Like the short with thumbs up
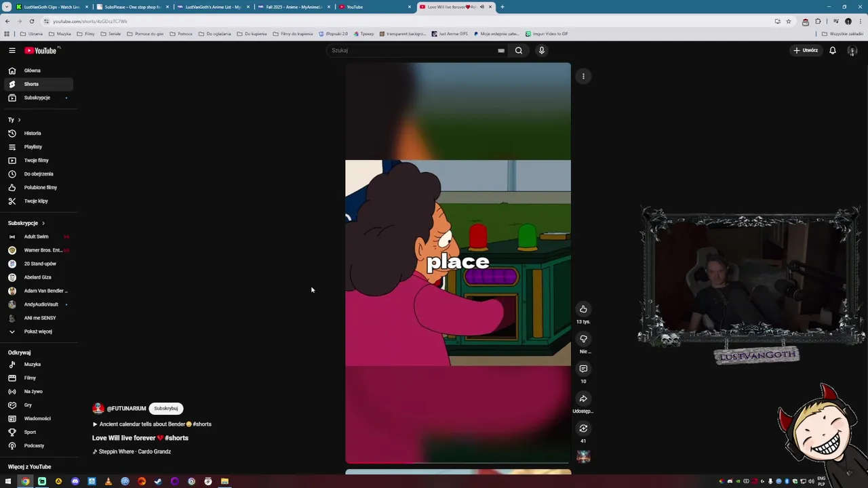The width and height of the screenshot is (868, 488). [583, 309]
